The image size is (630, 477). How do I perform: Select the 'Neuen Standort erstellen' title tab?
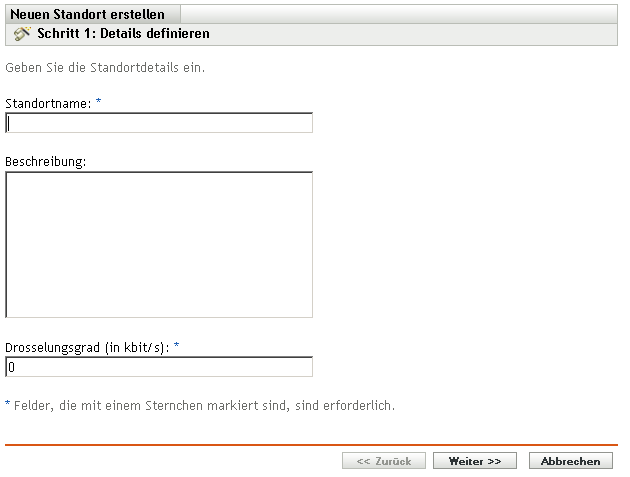click(x=87, y=14)
